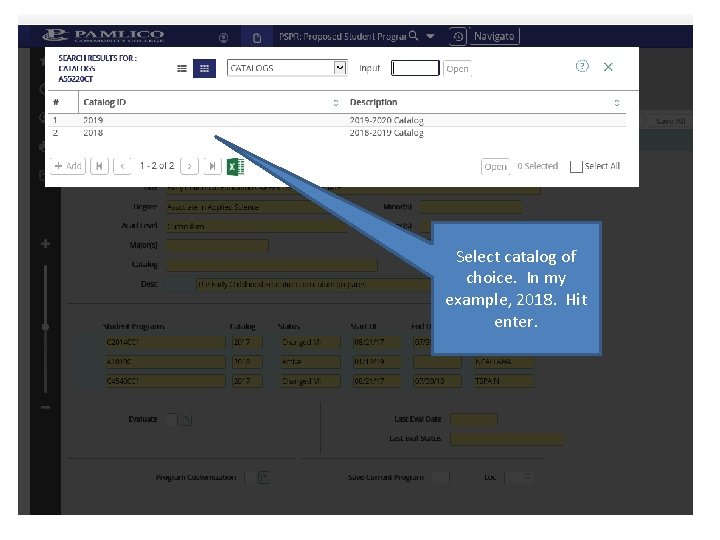Select the 2019 catalog row
Image resolution: width=720 pixels, height=540 pixels.
click(x=337, y=120)
